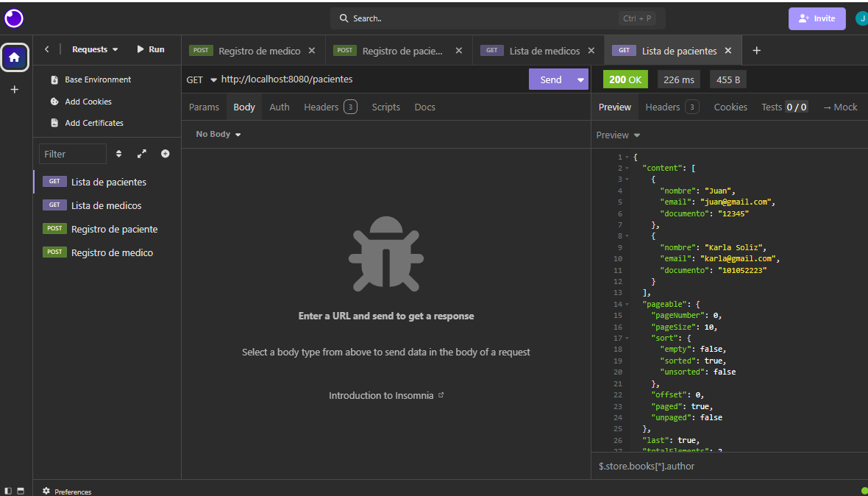This screenshot has height=496, width=868.
Task: Open the Tests 0 / 0 tab
Action: (x=784, y=107)
